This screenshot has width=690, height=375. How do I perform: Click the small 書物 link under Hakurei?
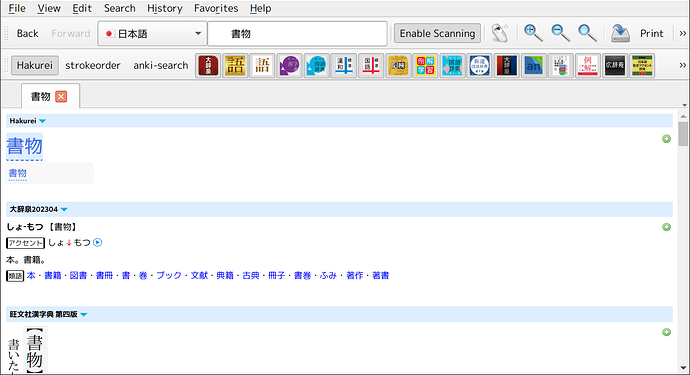coord(18,173)
